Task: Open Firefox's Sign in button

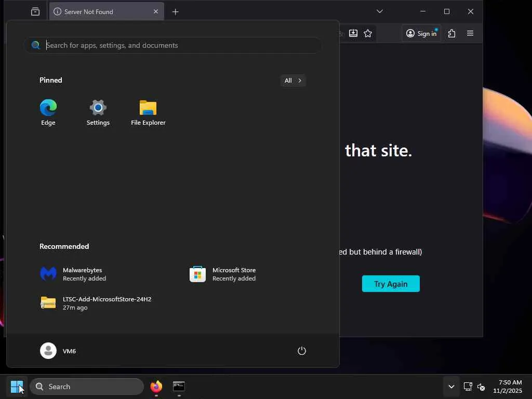Action: (421, 33)
